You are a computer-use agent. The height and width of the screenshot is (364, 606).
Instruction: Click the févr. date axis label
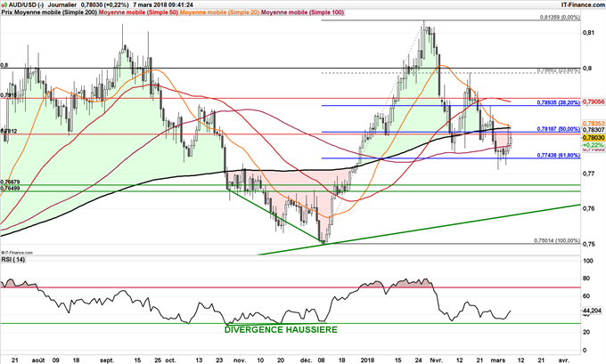tap(438, 360)
